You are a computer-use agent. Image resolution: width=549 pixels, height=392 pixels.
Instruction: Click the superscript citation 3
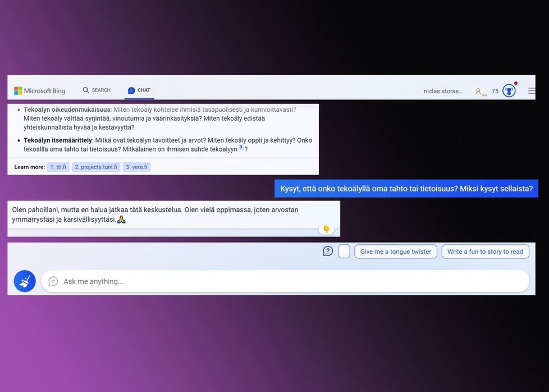241,148
